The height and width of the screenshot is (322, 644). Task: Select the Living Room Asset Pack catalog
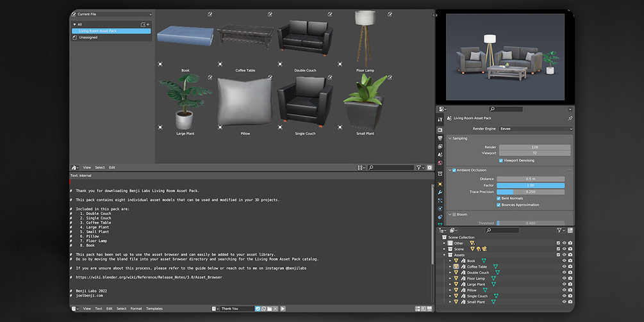coord(111,31)
